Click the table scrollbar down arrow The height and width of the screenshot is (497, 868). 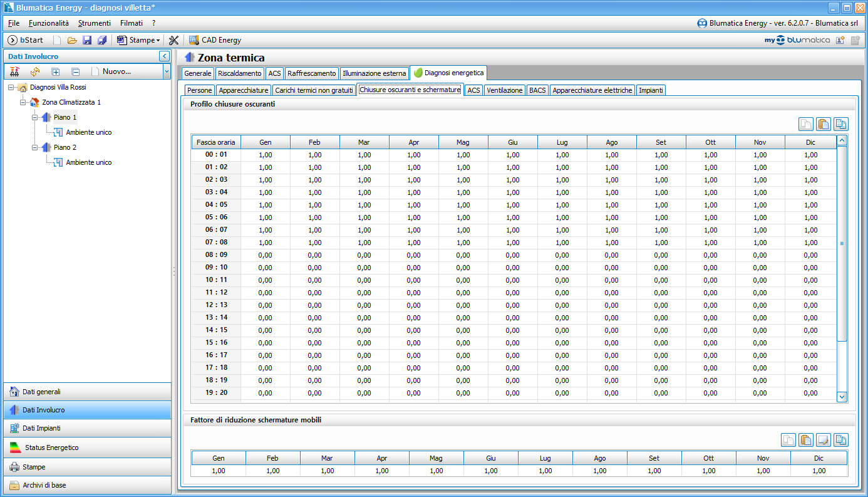coord(842,397)
